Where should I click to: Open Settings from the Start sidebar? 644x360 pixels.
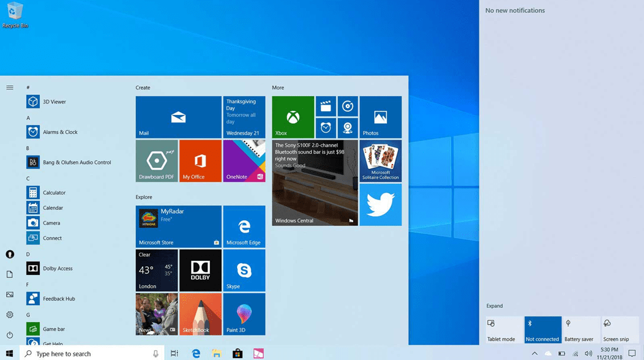click(x=10, y=315)
